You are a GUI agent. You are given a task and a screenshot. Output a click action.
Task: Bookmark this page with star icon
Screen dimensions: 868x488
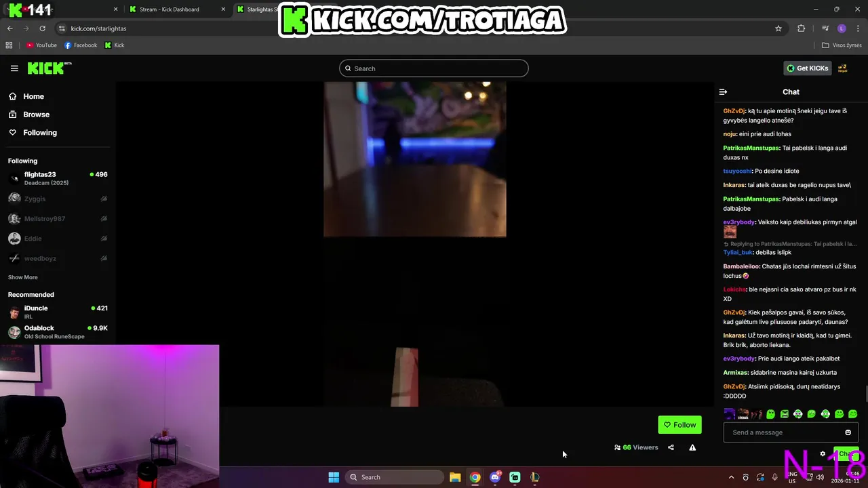[x=778, y=28]
